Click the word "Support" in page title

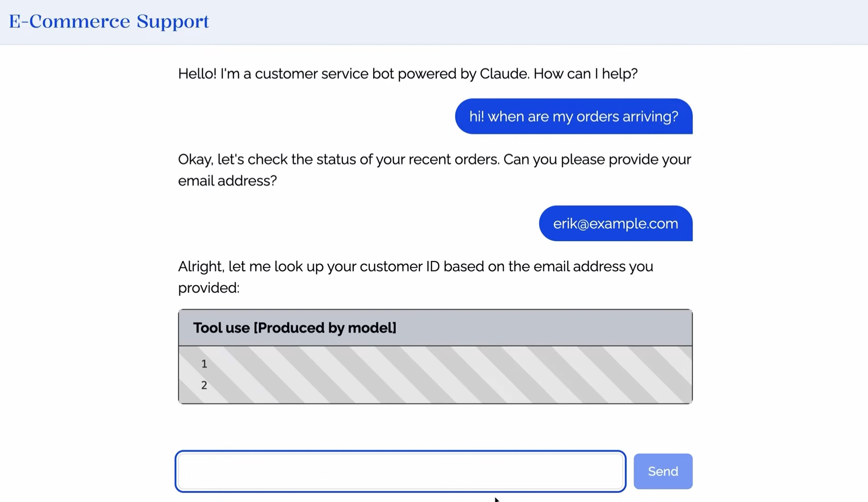click(173, 22)
